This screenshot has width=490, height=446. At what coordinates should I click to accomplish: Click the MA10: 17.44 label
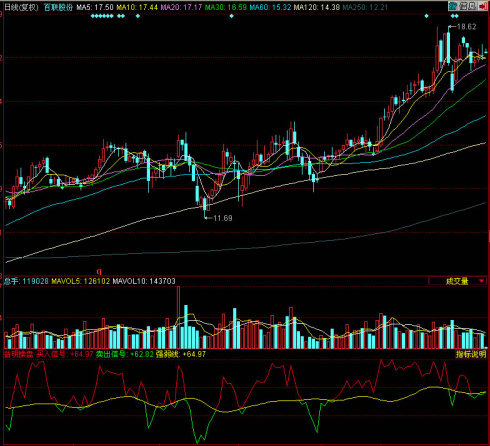pos(137,7)
